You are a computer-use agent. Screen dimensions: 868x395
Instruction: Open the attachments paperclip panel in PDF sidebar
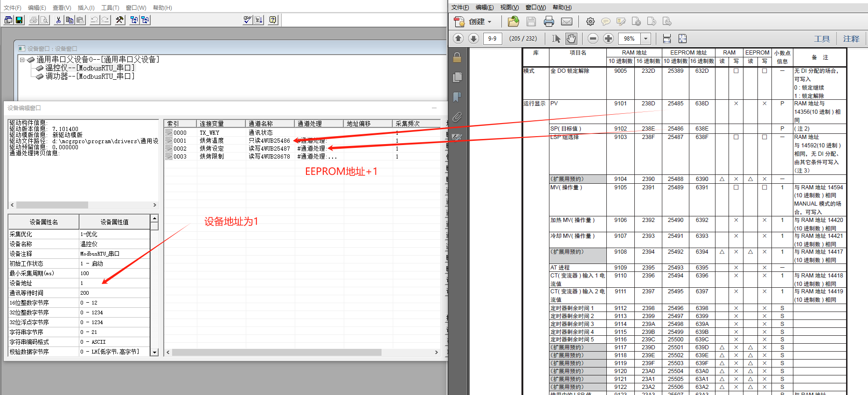457,117
